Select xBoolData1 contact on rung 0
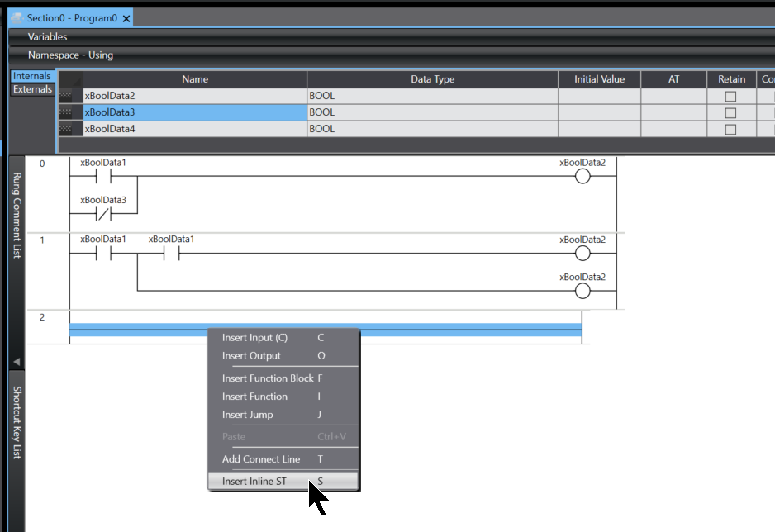Image resolution: width=775 pixels, height=532 pixels. (103, 177)
